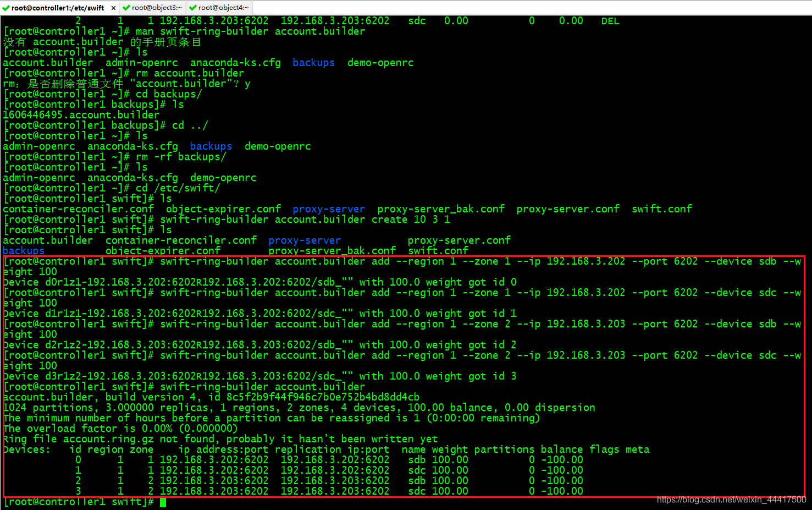Click the text 'got id 3'

point(493,376)
